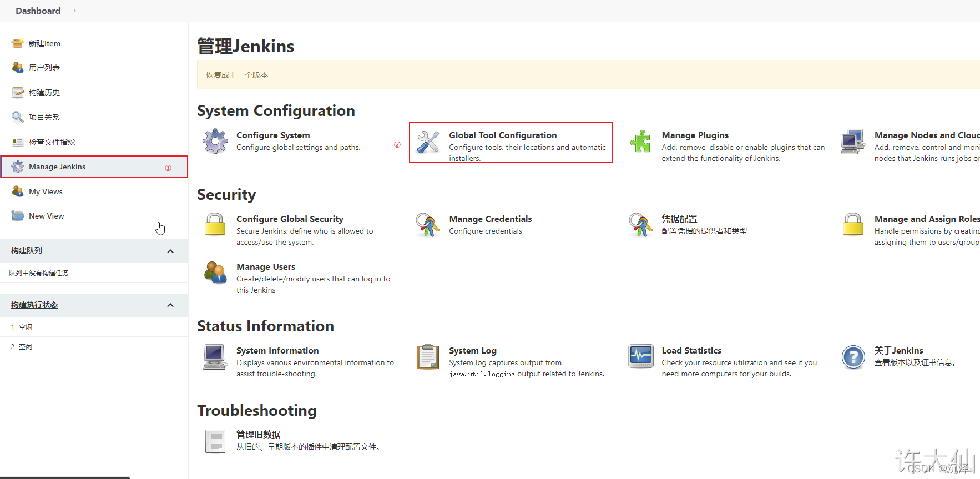Screen dimensions: 980x479
Task: Collapse the 构建队列 panel chevron
Action: [x=170, y=251]
